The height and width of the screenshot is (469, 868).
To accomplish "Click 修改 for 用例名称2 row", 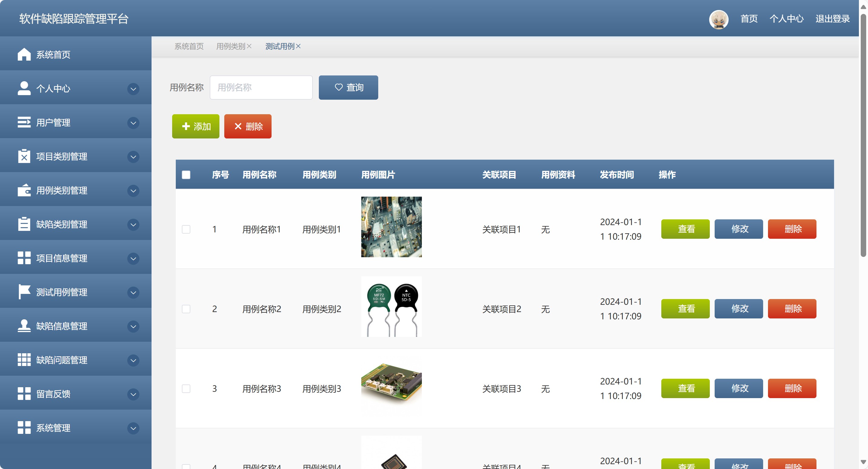I will (x=739, y=309).
